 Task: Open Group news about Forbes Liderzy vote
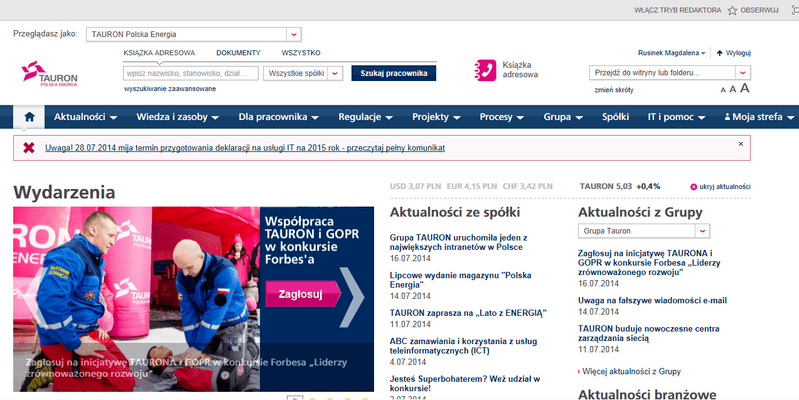[649, 262]
